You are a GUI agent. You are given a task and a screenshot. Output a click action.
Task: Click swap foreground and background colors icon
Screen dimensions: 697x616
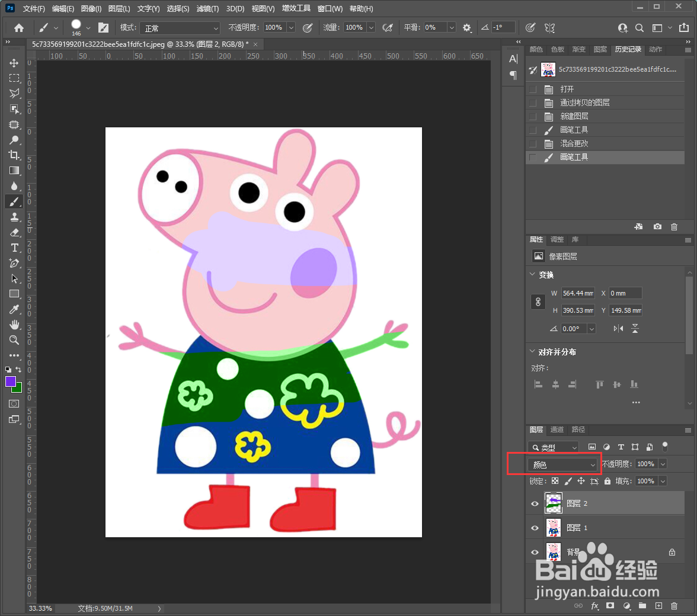[18, 370]
